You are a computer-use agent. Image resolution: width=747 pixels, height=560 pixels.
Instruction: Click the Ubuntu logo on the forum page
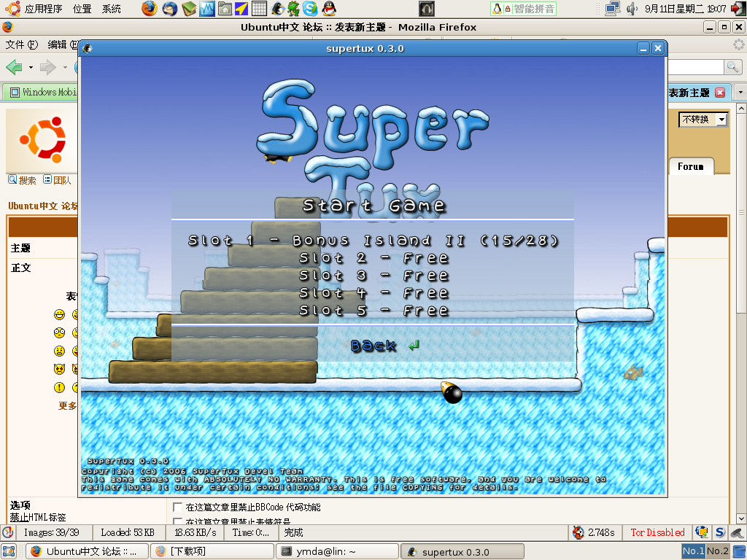42,140
